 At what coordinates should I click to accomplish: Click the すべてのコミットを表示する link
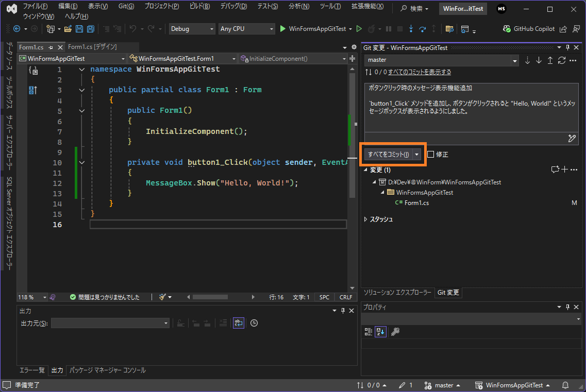pyautogui.click(x=419, y=72)
